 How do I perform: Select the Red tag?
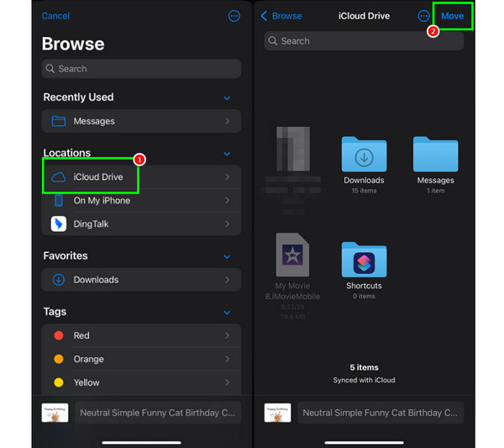point(141,335)
